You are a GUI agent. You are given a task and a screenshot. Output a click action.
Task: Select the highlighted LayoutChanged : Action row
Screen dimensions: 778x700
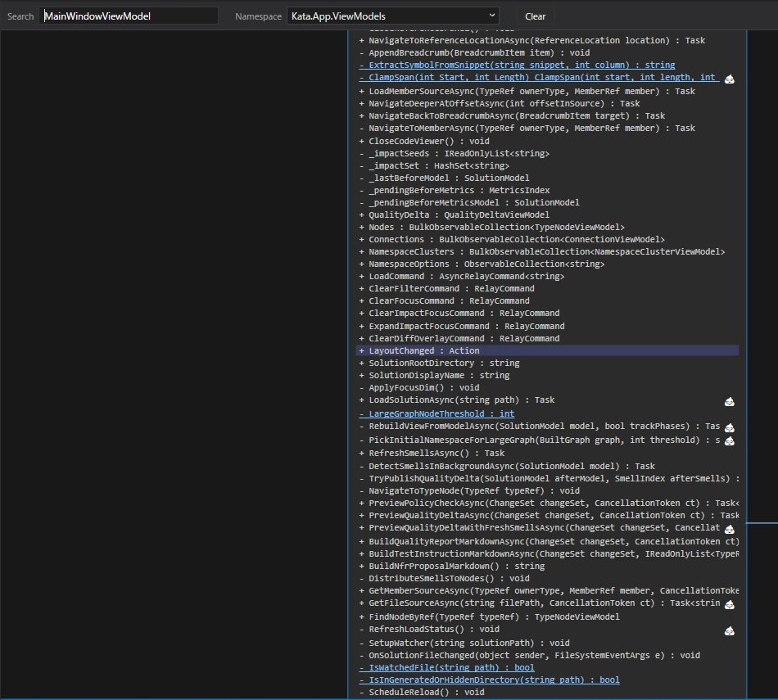(547, 350)
